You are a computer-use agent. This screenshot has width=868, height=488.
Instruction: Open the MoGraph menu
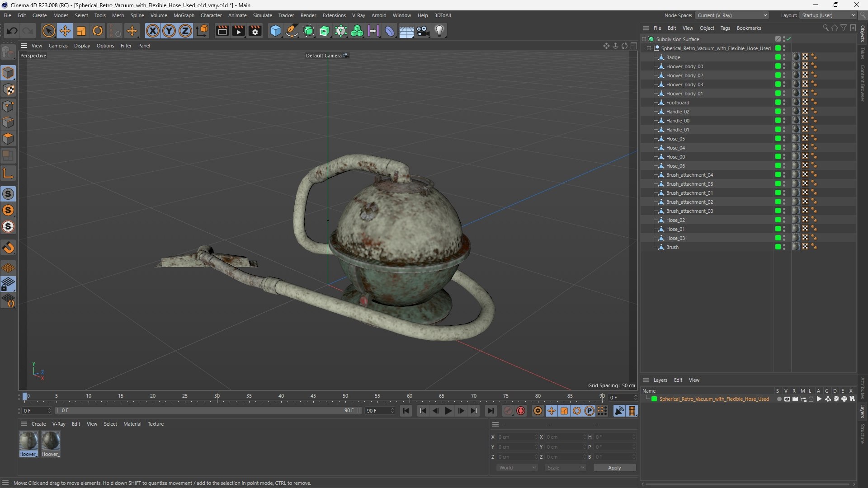click(184, 15)
